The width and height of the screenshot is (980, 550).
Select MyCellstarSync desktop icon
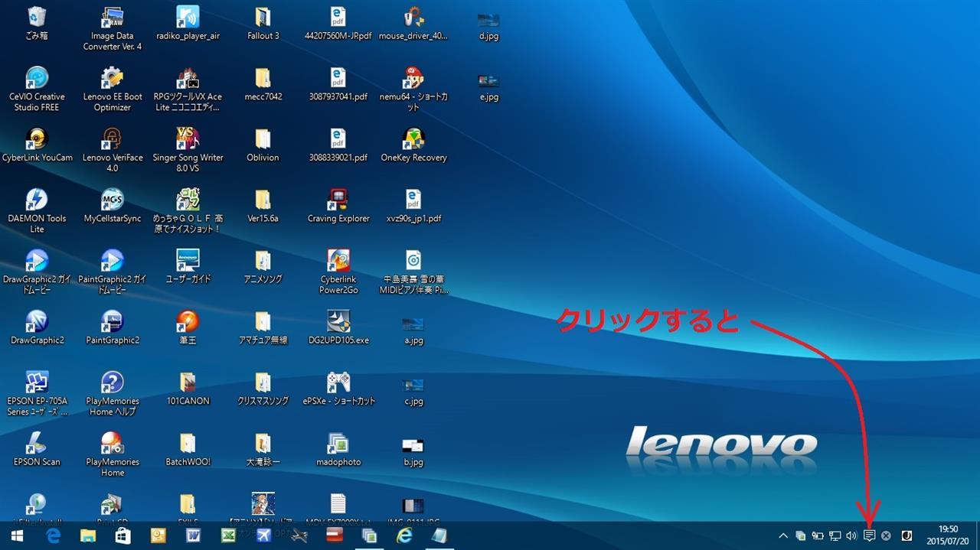(113, 206)
